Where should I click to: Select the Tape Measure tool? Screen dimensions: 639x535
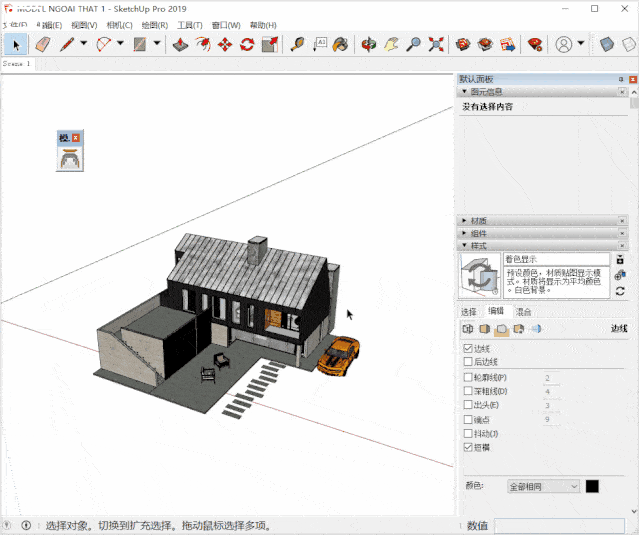coord(297,44)
